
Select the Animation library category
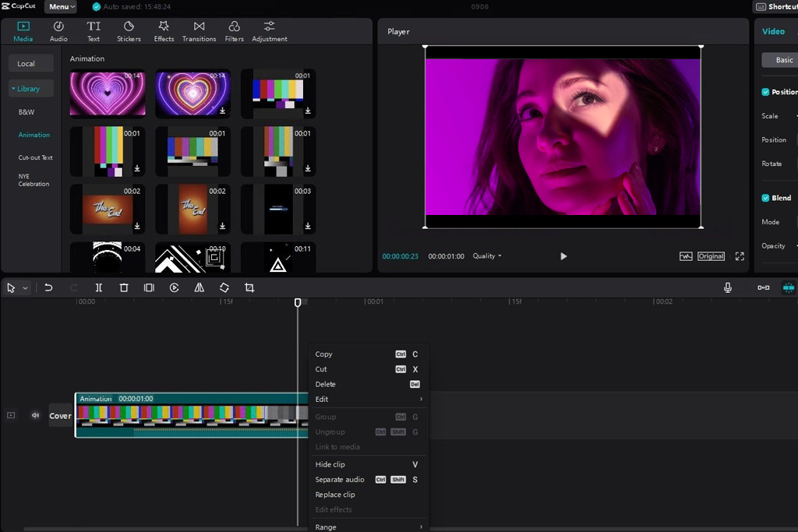point(34,135)
